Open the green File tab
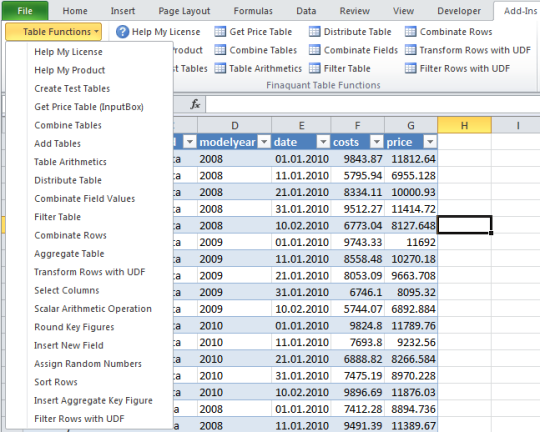 [x=25, y=11]
